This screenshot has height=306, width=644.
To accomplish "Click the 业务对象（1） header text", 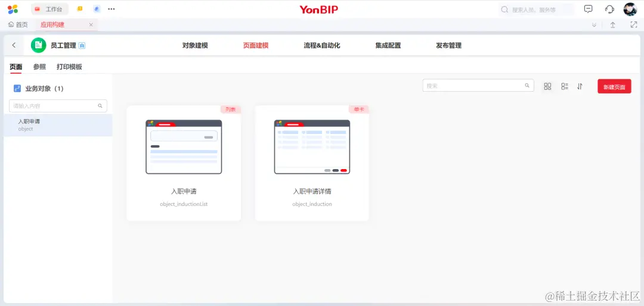I will (x=44, y=88).
